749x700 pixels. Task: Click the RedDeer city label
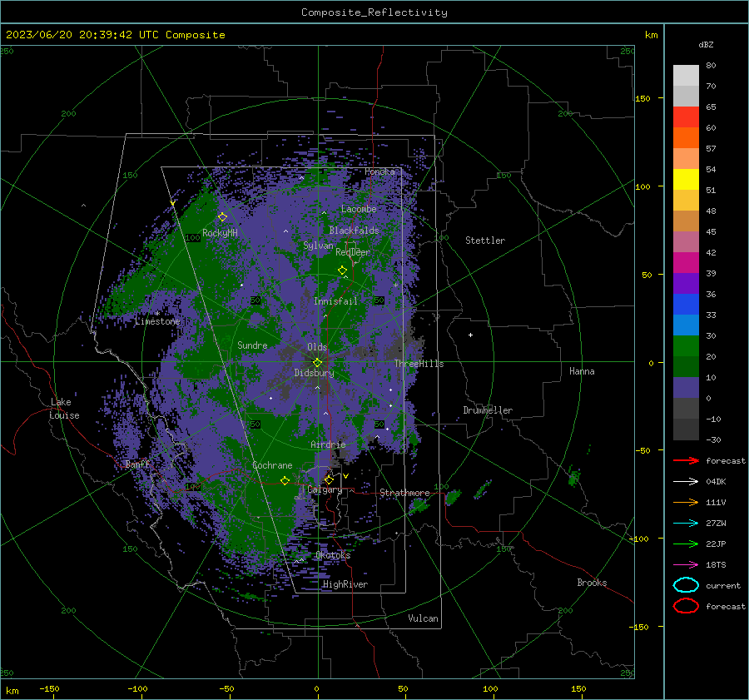(353, 252)
